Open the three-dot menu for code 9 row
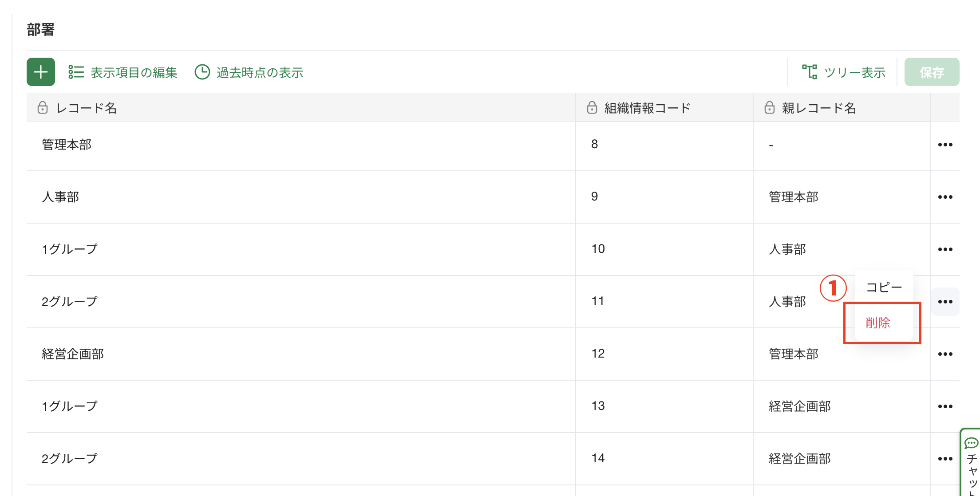 coord(945,197)
